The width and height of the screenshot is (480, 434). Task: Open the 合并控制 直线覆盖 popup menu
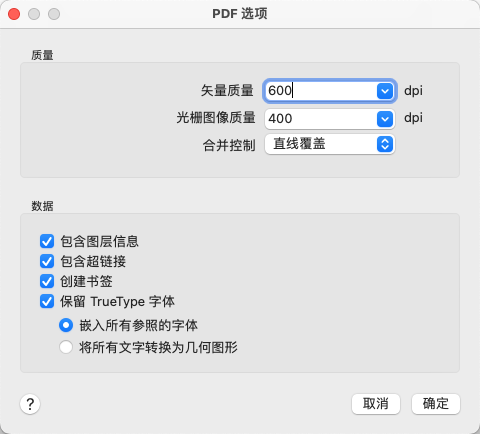point(330,144)
